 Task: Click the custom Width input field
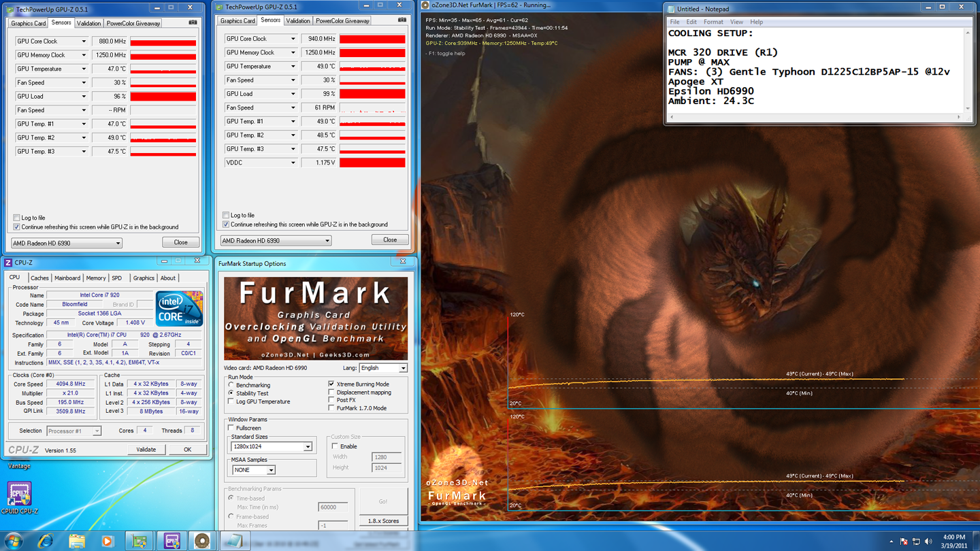pos(387,457)
